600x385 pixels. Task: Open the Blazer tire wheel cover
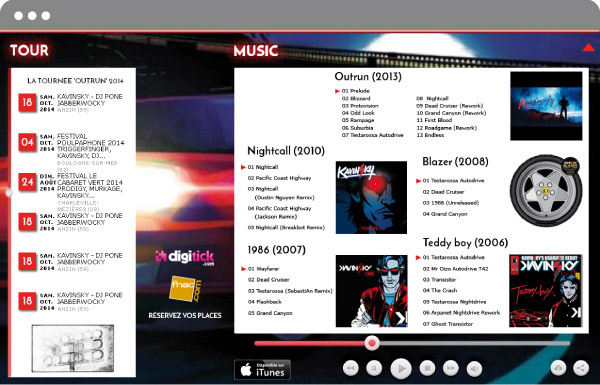pos(546,191)
